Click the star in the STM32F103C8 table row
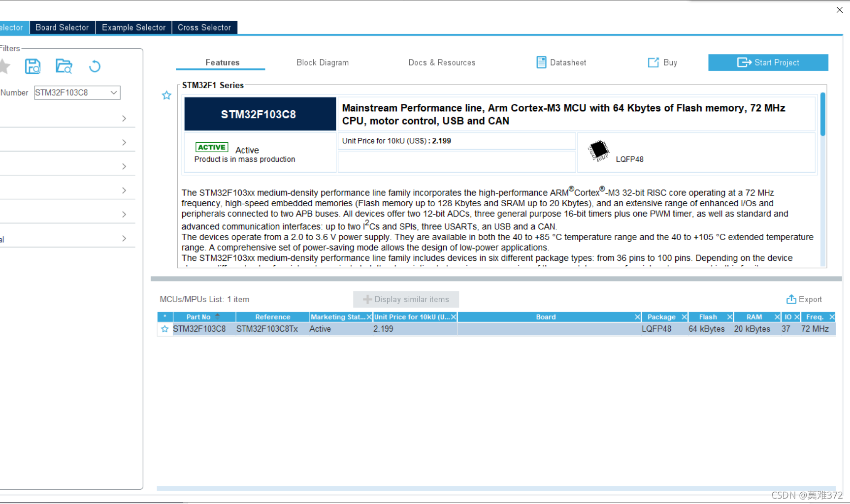 point(165,329)
